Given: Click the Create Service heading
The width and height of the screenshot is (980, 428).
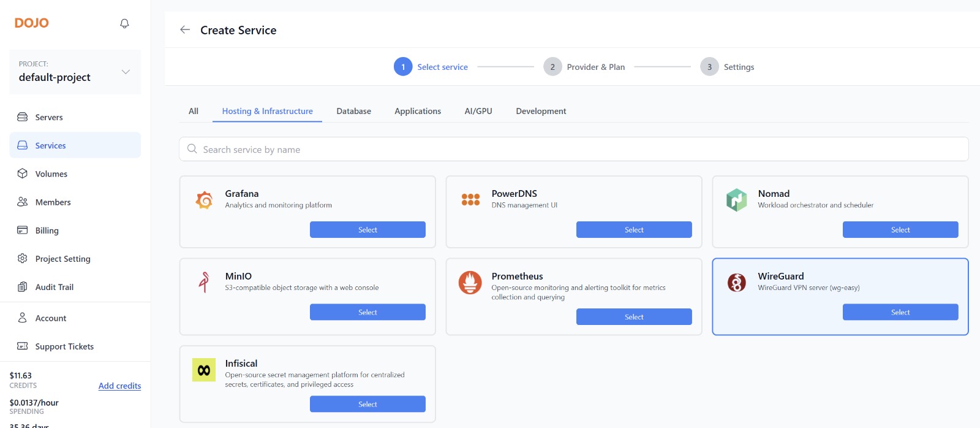Looking at the screenshot, I should [x=238, y=30].
